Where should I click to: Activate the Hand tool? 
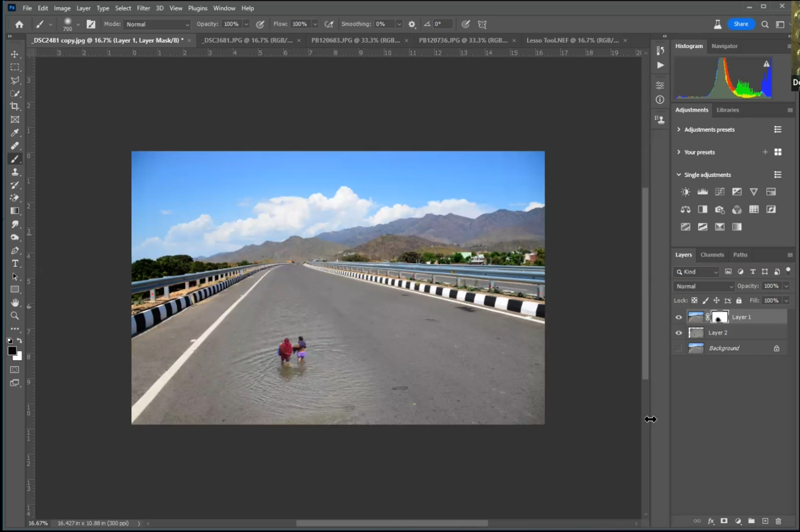15,303
